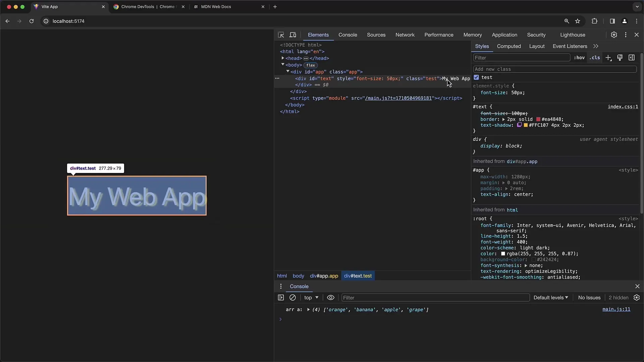Click the close DevTools X button
Screen dimensions: 644x362
(x=637, y=35)
